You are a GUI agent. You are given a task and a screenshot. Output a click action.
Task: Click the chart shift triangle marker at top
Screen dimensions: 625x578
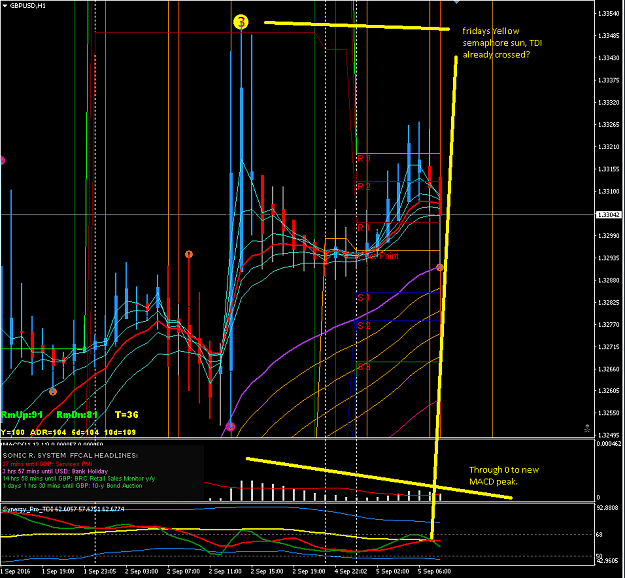[456, 2]
